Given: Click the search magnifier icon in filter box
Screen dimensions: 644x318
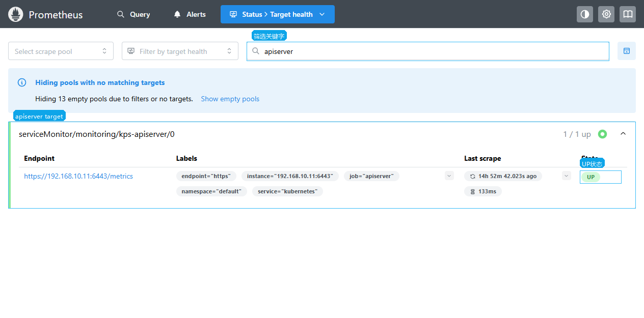Looking at the screenshot, I should tap(256, 51).
